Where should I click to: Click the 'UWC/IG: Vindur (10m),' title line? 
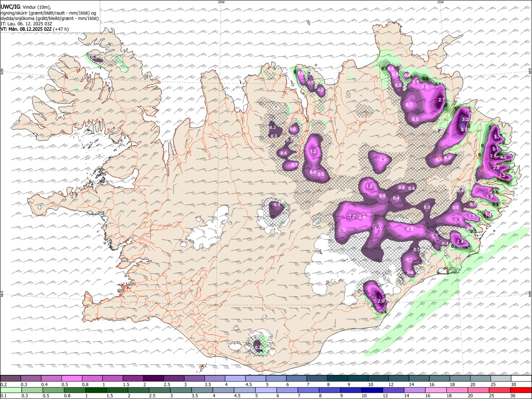(x=26, y=7)
